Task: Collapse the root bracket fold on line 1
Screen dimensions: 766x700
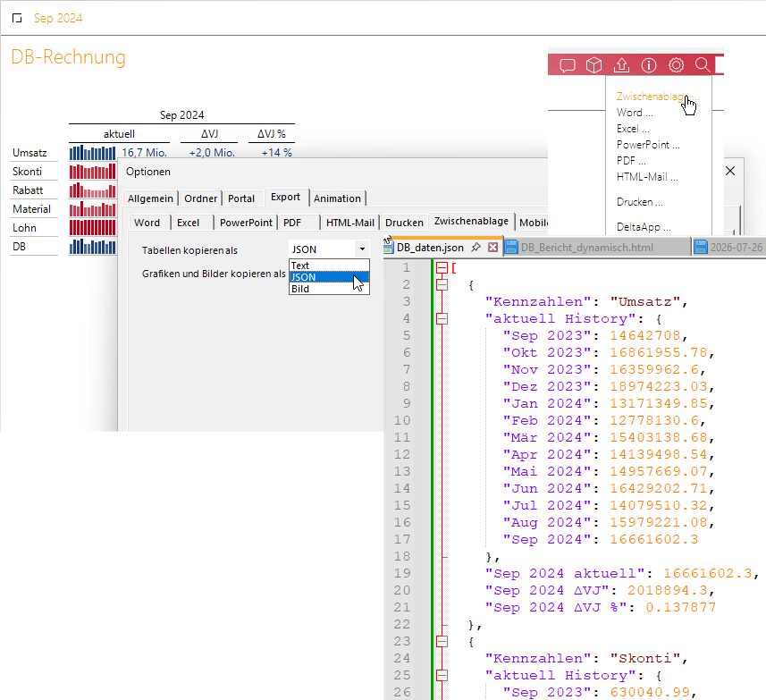Action: tap(442, 267)
